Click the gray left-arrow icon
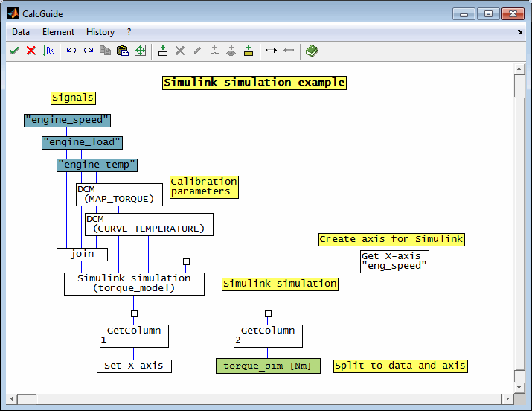 point(289,51)
